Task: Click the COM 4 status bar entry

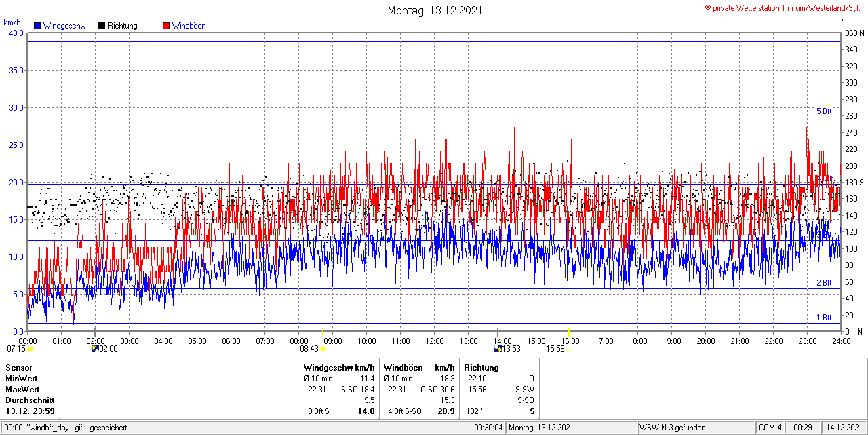Action: (x=770, y=428)
